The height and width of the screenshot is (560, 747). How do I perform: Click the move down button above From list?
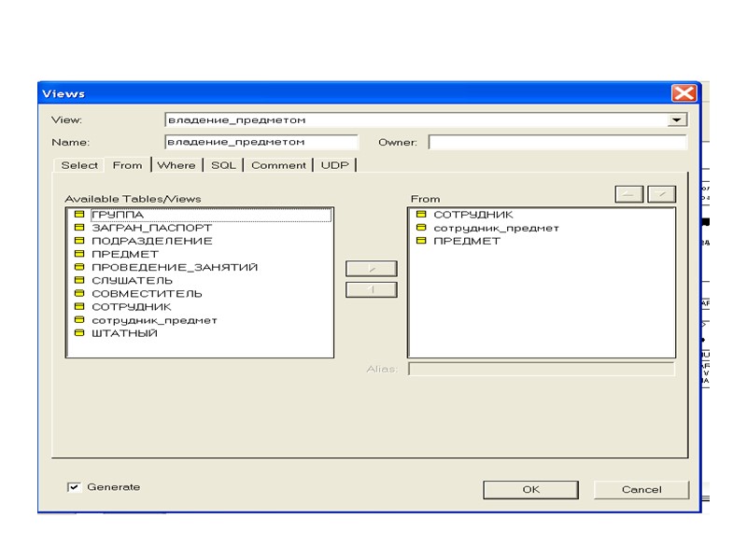[x=661, y=194]
